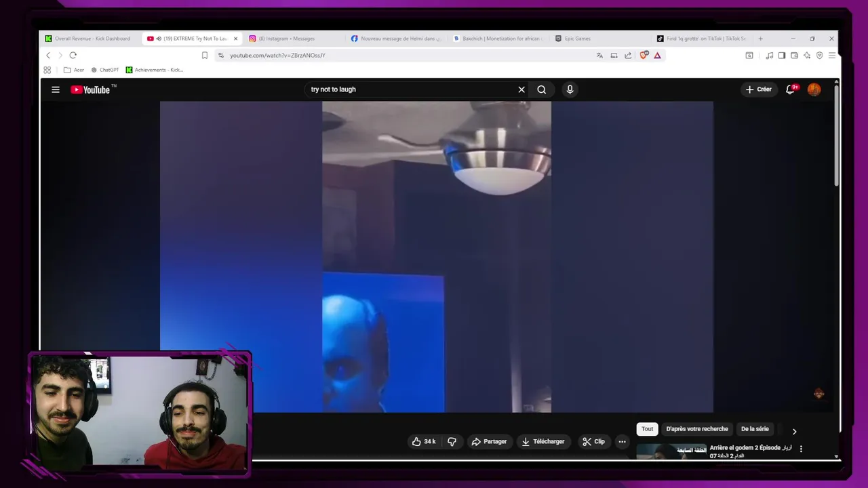This screenshot has height=488, width=868.
Task: Close the EXTREME Try Not To Laugh tab
Action: tap(235, 39)
